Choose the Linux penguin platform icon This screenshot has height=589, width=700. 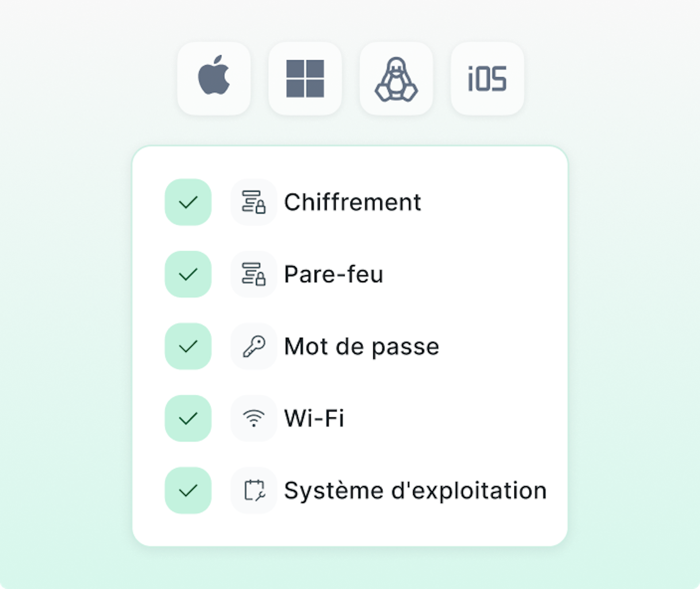point(396,78)
